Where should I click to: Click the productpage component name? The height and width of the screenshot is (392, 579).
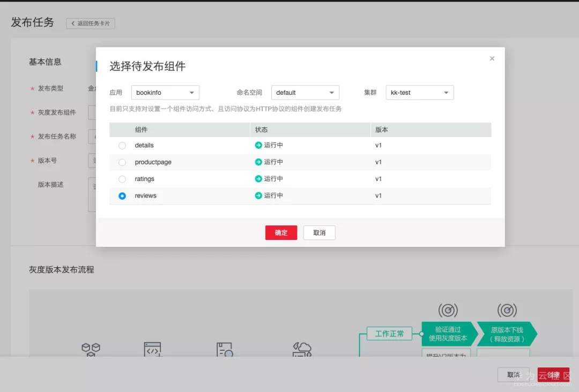point(153,162)
